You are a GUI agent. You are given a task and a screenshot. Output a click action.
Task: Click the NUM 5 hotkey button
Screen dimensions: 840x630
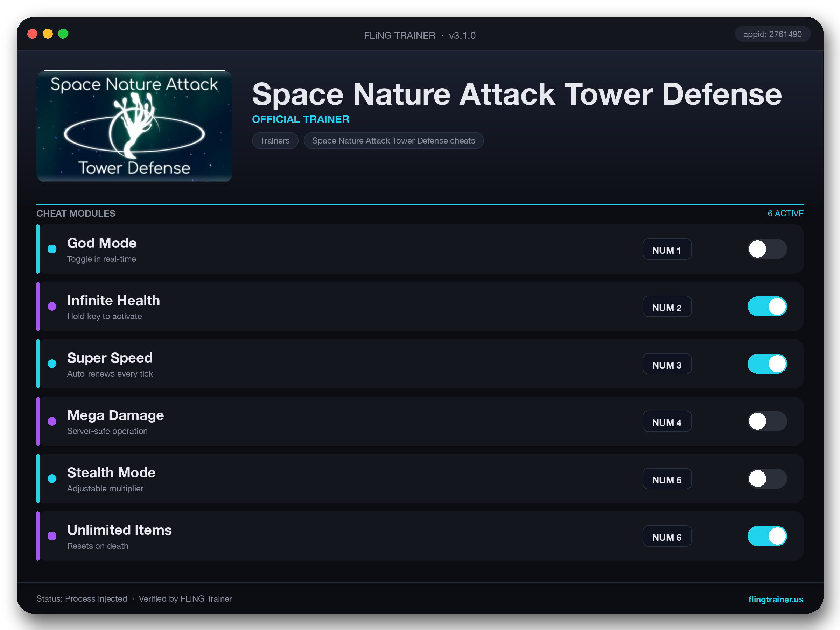pyautogui.click(x=667, y=478)
